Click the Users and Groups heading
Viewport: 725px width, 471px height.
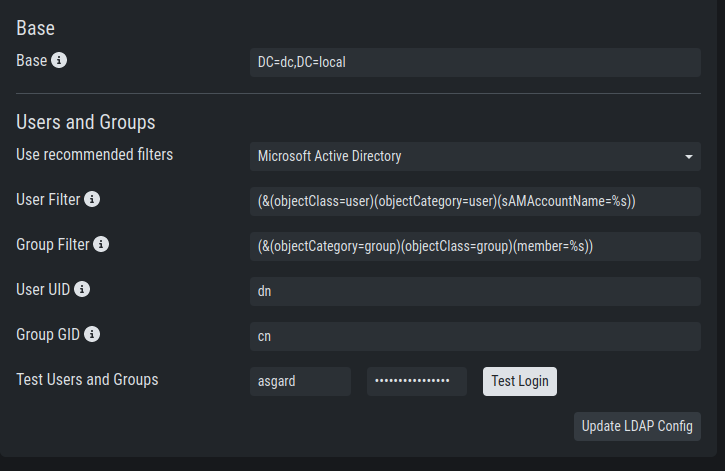[86, 122]
